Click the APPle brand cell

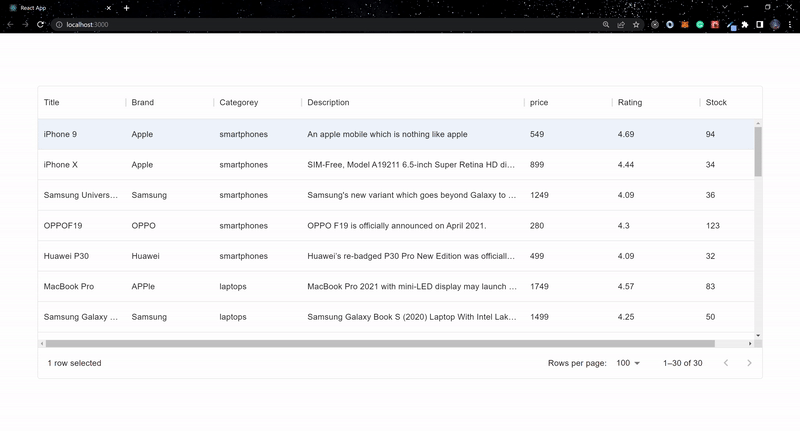(x=169, y=287)
